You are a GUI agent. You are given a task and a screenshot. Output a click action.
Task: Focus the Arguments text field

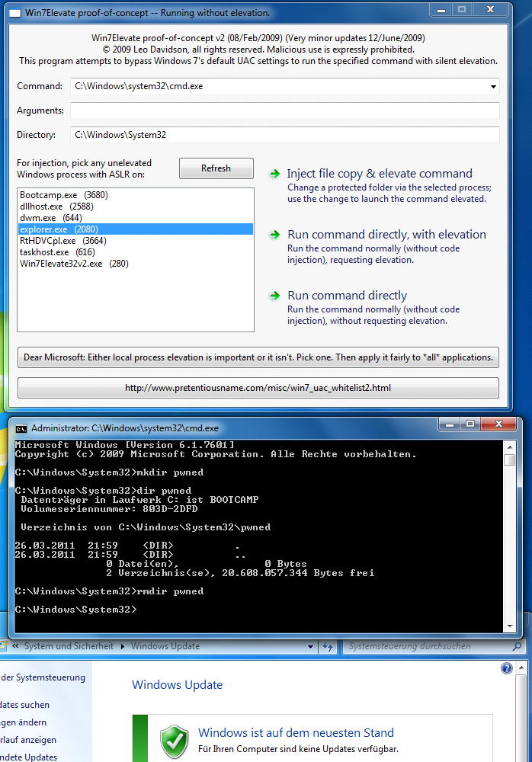(x=284, y=110)
